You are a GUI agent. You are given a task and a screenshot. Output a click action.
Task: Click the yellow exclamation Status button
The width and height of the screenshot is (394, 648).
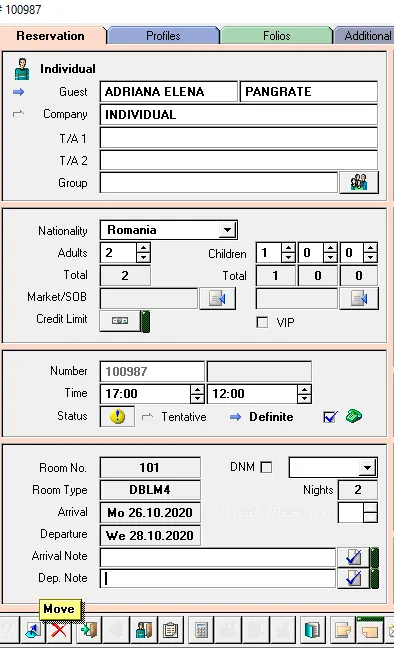pyautogui.click(x=117, y=416)
